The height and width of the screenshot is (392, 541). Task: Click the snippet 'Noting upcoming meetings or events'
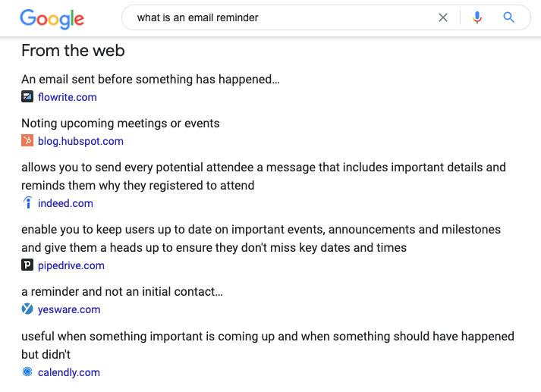click(121, 124)
